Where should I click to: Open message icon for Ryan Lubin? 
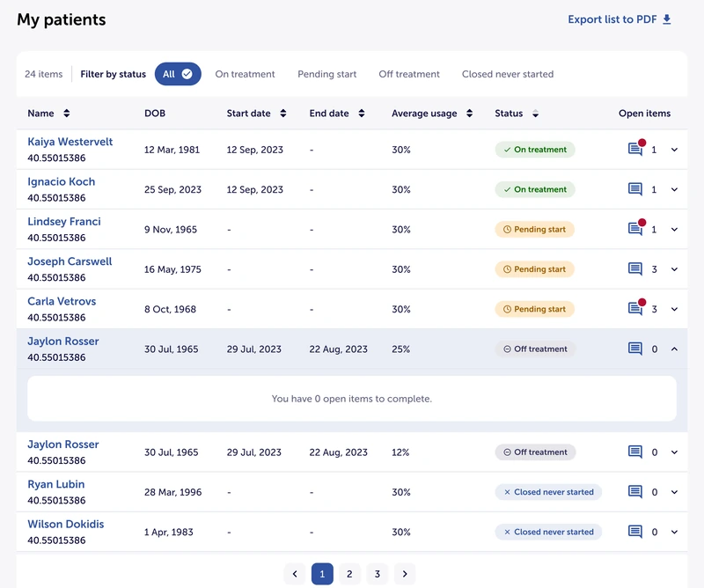pyautogui.click(x=635, y=492)
